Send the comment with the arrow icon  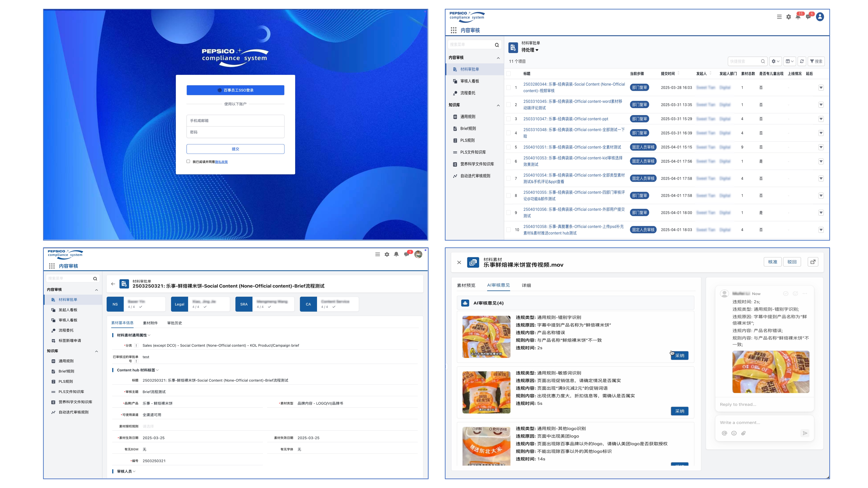pyautogui.click(x=805, y=433)
